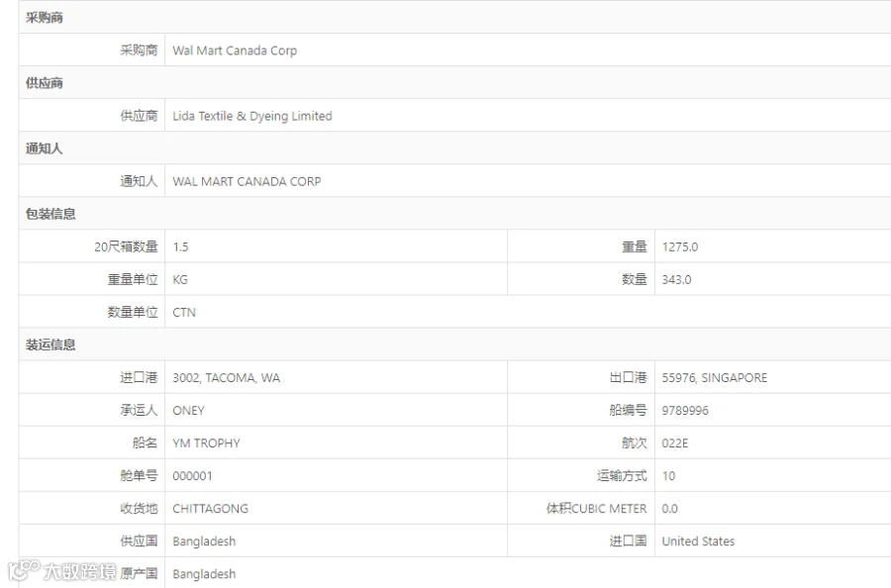
Task: Click receipt place CHITTAGONG
Action: click(x=210, y=509)
